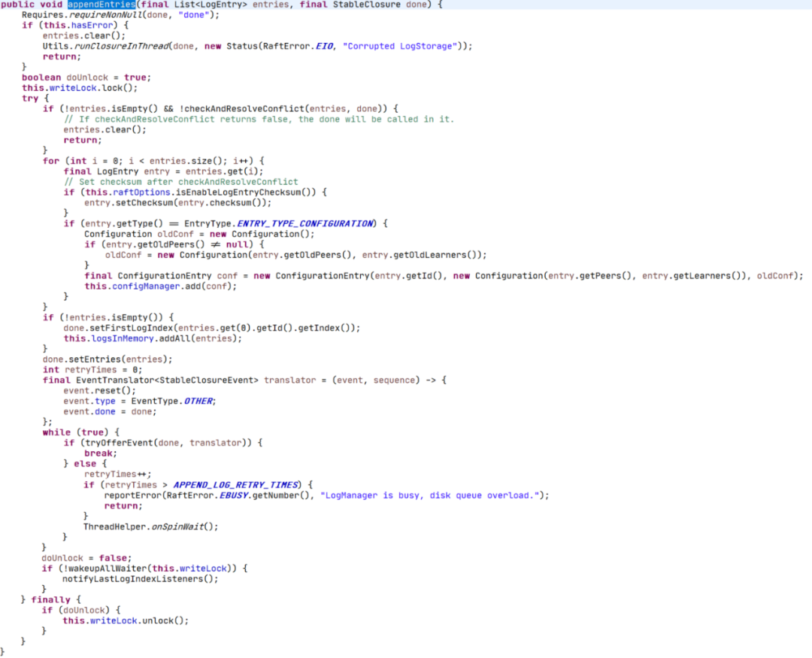Click boolean doUnlock = true declaration
Image resolution: width=812 pixels, height=658 pixels.
[86, 77]
